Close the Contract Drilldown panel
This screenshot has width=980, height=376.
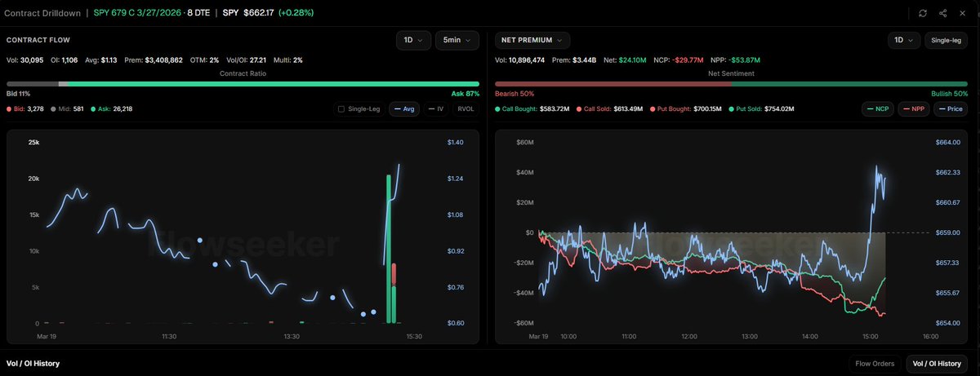(964, 13)
